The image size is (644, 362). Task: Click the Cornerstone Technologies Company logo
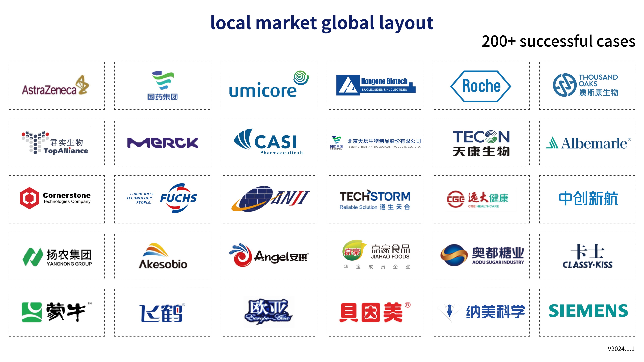(x=55, y=198)
